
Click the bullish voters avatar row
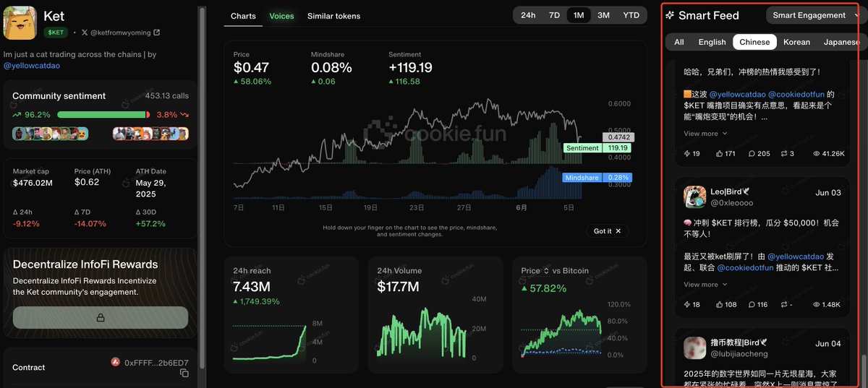50,133
